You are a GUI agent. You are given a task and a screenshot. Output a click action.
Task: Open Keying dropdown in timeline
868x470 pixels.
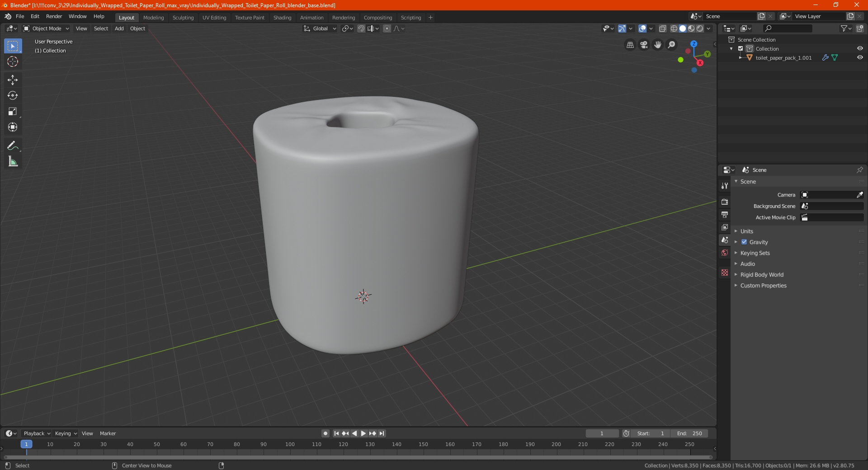66,433
